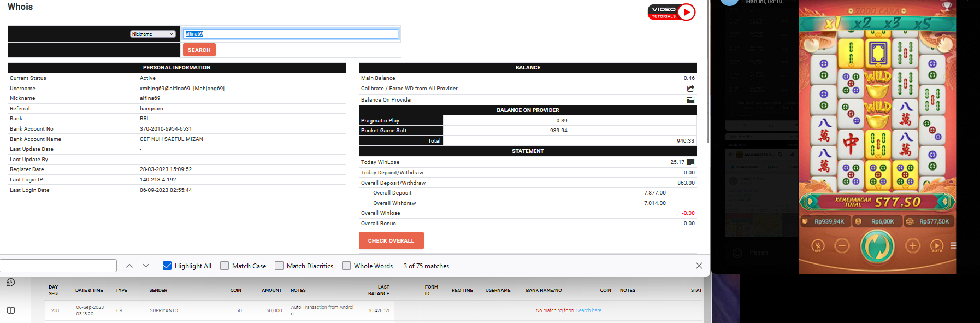
Task: Select account name CEF NUH SAEFUL MIZAN
Action: (172, 139)
